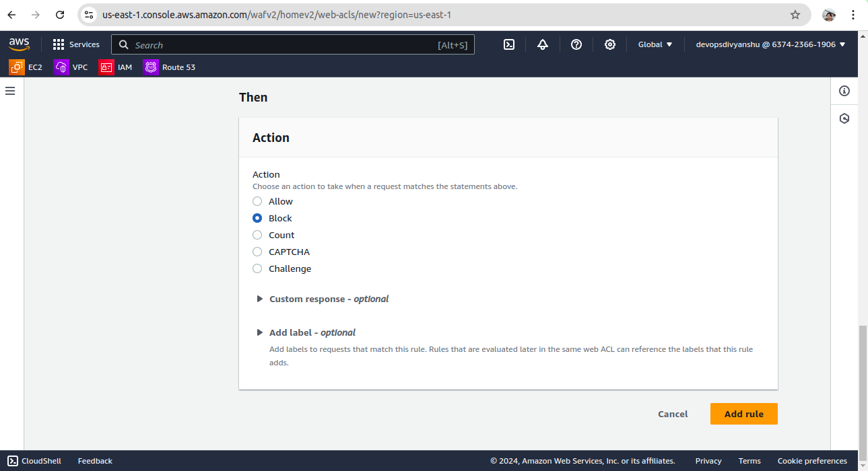Select the Allow action radio button
The image size is (868, 471).
[257, 201]
